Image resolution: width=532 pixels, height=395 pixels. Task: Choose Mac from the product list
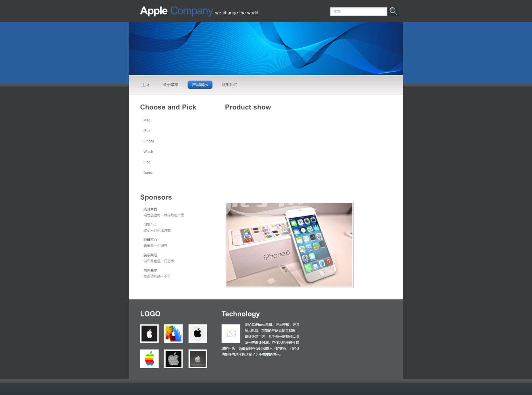tap(147, 120)
